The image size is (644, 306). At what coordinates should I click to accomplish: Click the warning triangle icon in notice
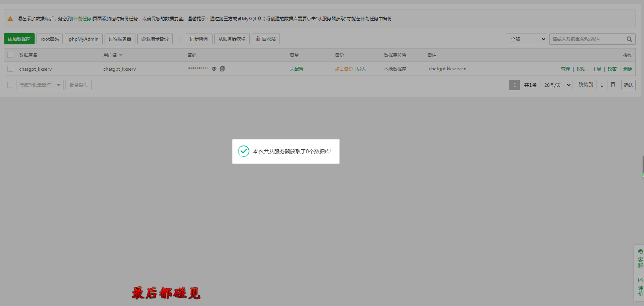tap(10, 18)
